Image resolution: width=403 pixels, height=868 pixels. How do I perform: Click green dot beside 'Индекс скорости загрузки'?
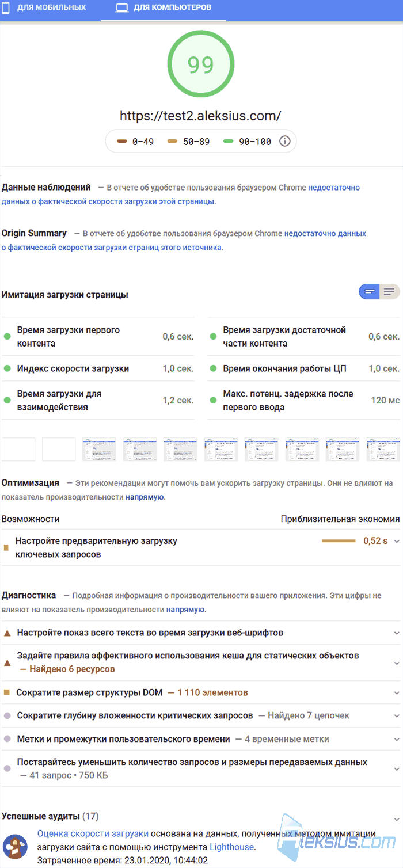[7, 368]
